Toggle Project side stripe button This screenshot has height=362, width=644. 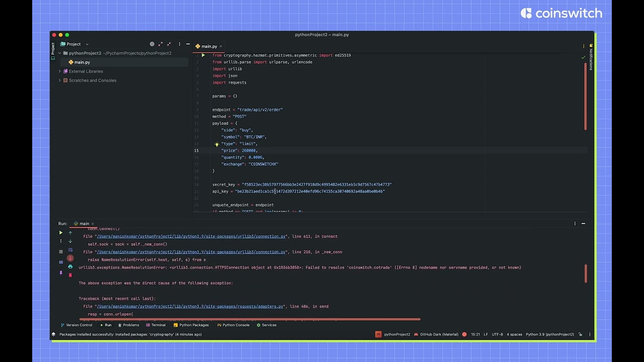pos(53,50)
